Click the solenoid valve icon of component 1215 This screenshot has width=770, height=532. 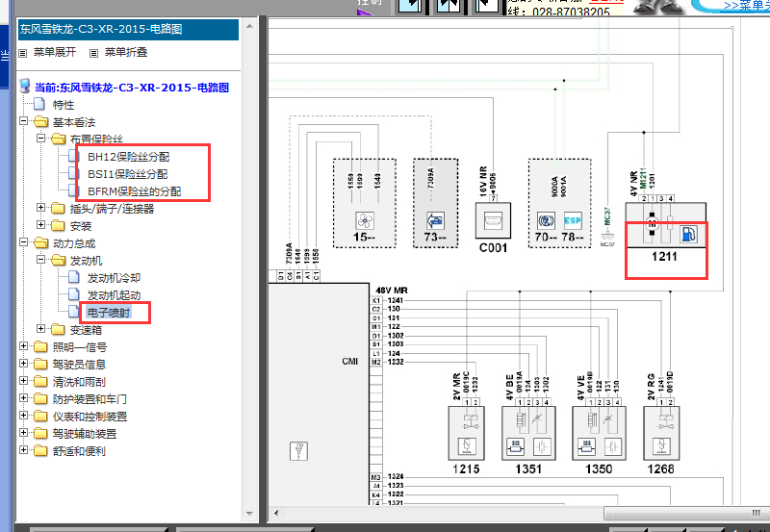466,445
